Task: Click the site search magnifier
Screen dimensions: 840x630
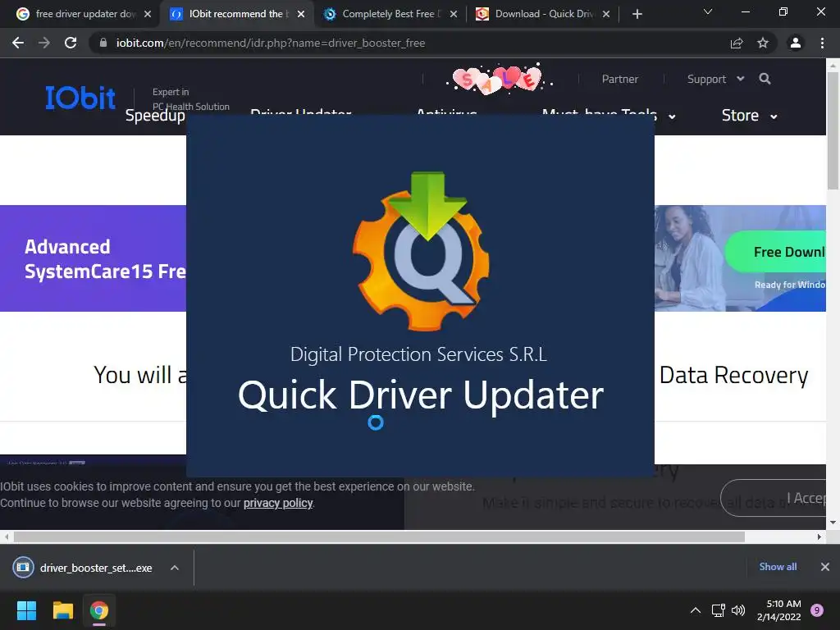Action: 765,79
